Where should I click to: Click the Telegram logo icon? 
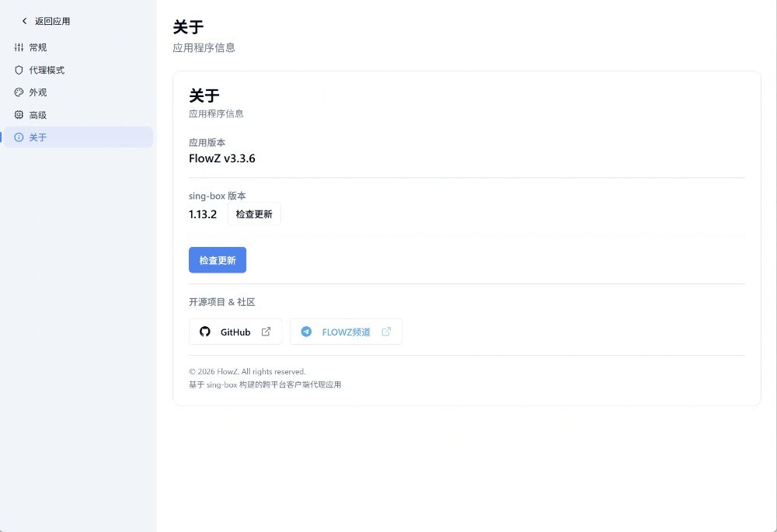[x=306, y=332]
